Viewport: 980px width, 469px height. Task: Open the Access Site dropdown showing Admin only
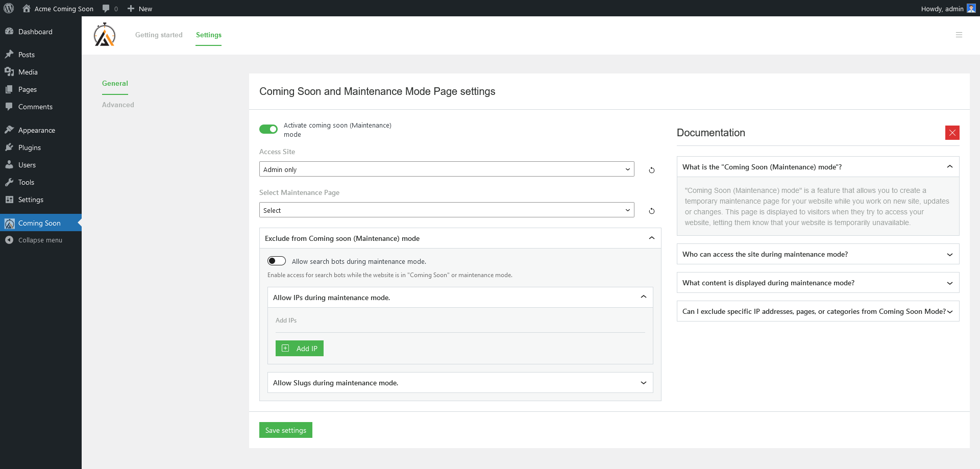coord(447,169)
